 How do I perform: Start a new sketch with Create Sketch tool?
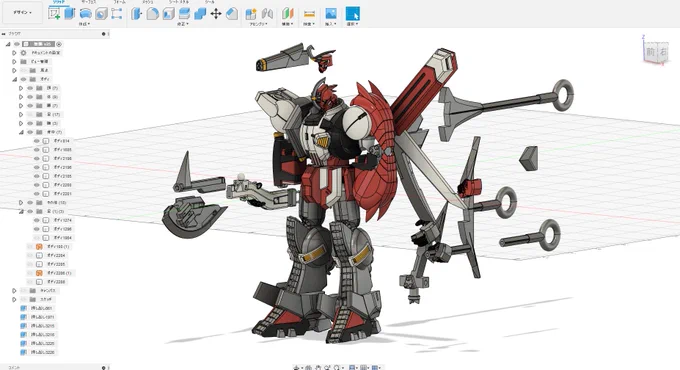pos(54,14)
